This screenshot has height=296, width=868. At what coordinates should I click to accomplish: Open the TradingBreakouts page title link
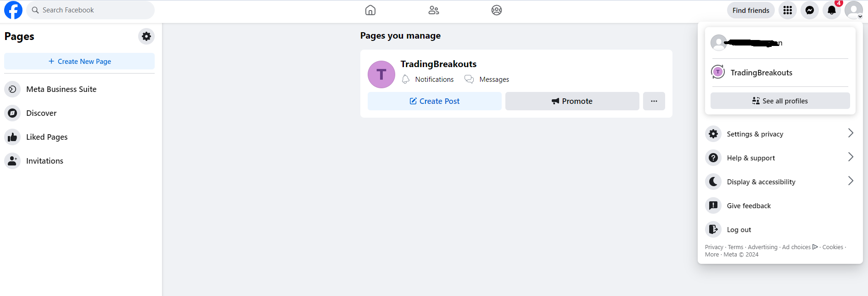point(438,64)
